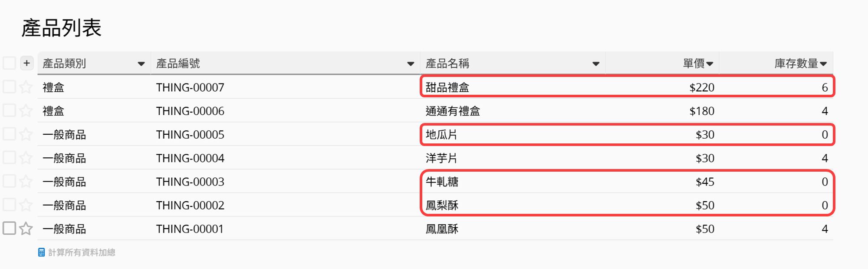This screenshot has width=868, height=269.
Task: Expand the 產品名稱 column dropdown
Action: (596, 64)
